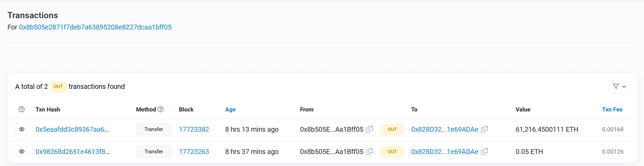
Task: Click the Method column help icon
Action: tap(160, 109)
